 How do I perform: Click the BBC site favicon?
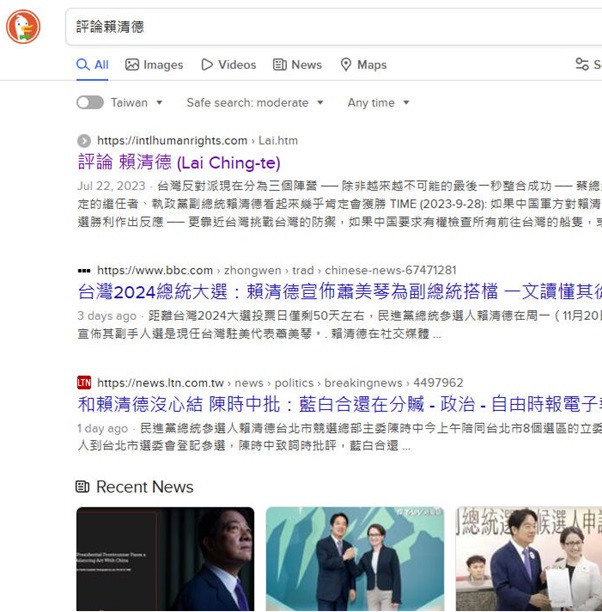pos(84,270)
